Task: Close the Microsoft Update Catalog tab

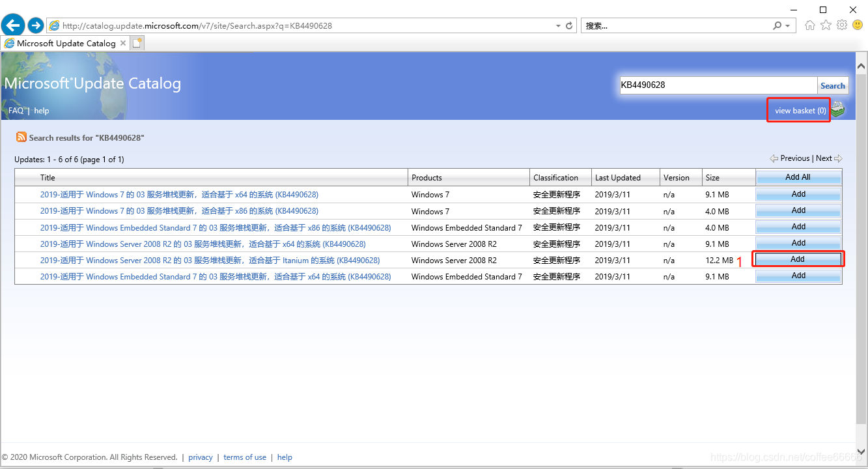Action: pyautogui.click(x=123, y=43)
